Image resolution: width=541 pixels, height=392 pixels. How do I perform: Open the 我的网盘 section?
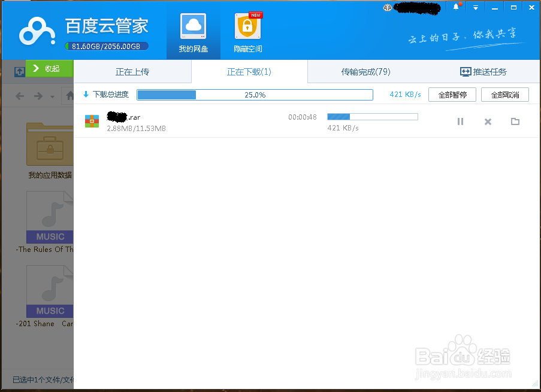193,33
